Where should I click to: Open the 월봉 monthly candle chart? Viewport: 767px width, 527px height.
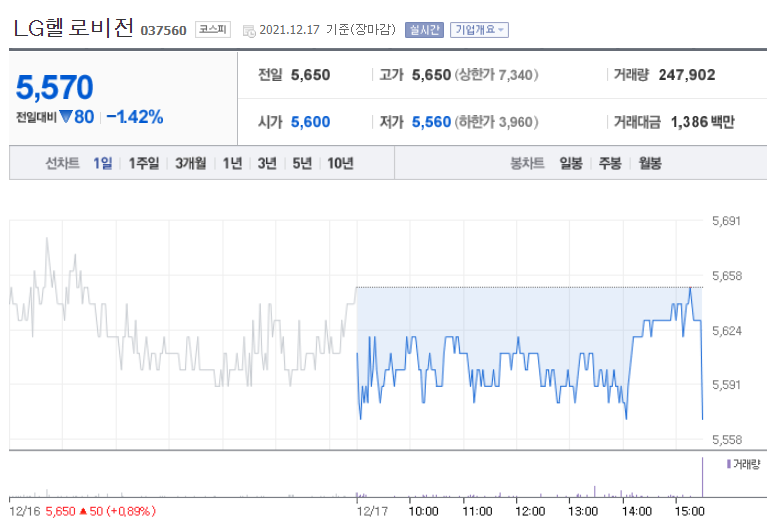coord(650,163)
